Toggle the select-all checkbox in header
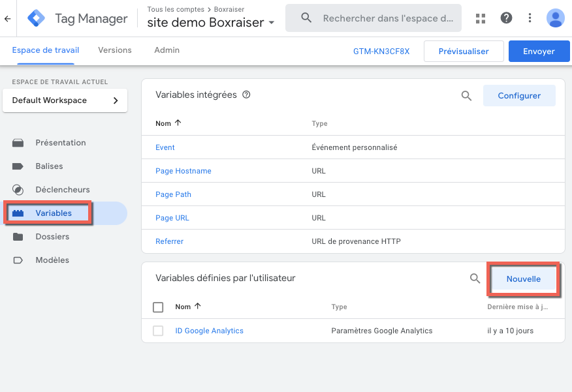The height and width of the screenshot is (392, 572). [x=158, y=307]
